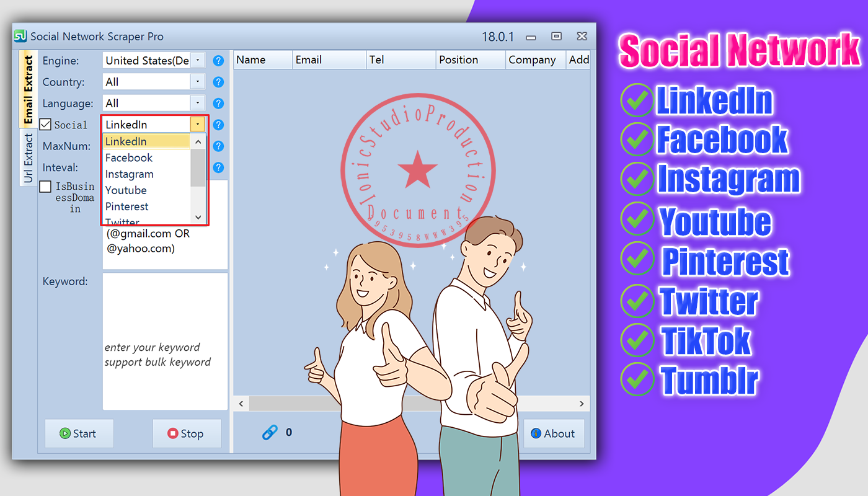
Task: Open the Language dropdown
Action: point(198,103)
